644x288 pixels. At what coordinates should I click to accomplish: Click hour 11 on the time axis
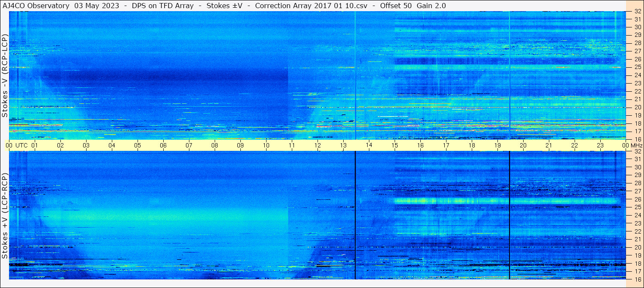point(292,145)
